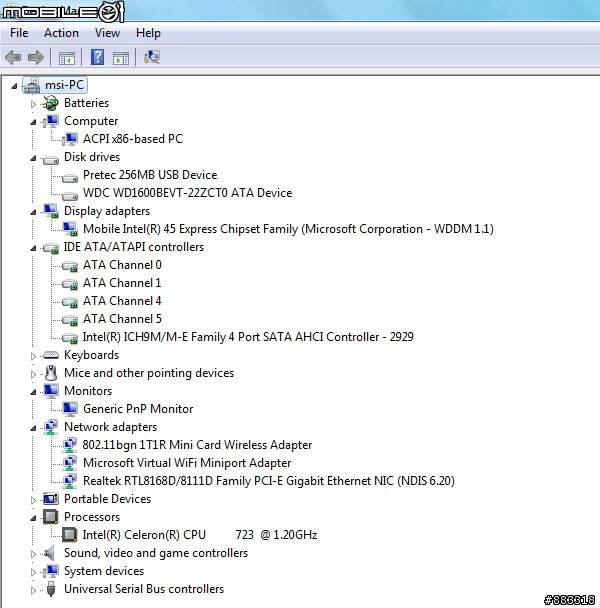Click the Keyboards category icon
Viewport: 600px width, 608px height.
pyautogui.click(x=50, y=355)
